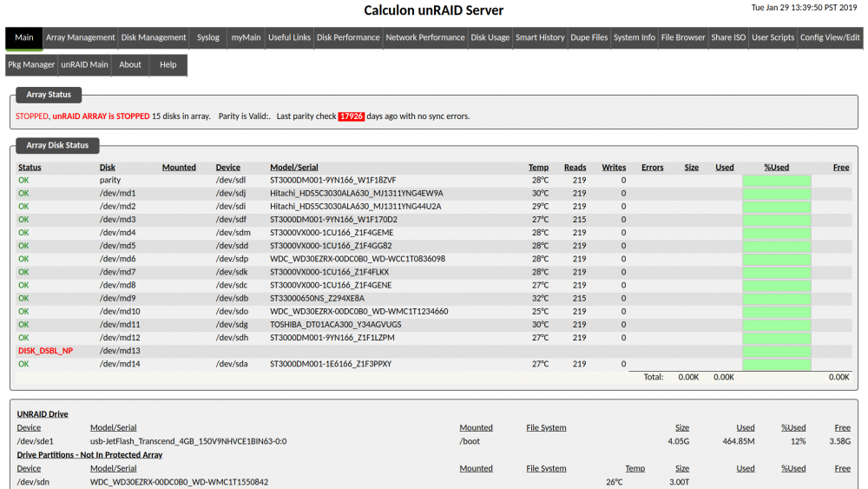This screenshot has height=489, width=868.
Task: Open Network Performance tab
Action: click(x=425, y=37)
